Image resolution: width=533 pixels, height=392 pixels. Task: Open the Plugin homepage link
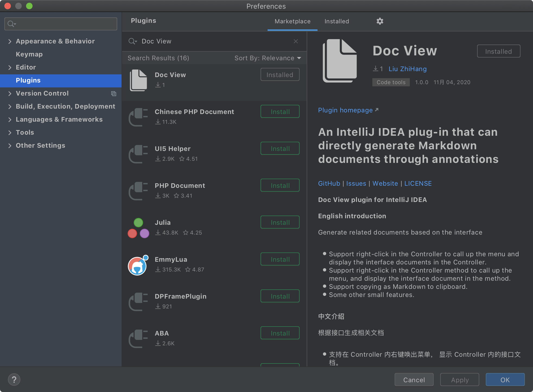pos(348,110)
